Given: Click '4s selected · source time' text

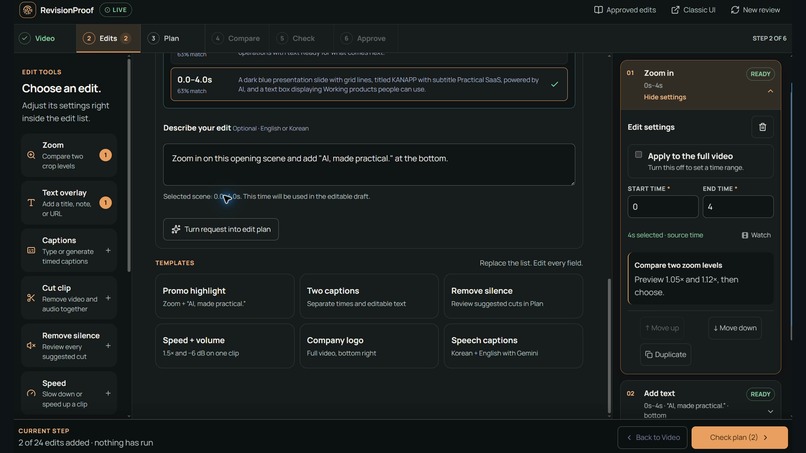Looking at the screenshot, I should [665, 235].
